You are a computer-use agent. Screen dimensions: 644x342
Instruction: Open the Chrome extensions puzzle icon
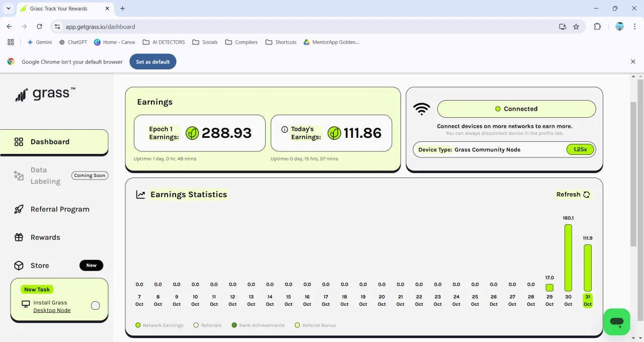click(x=597, y=27)
